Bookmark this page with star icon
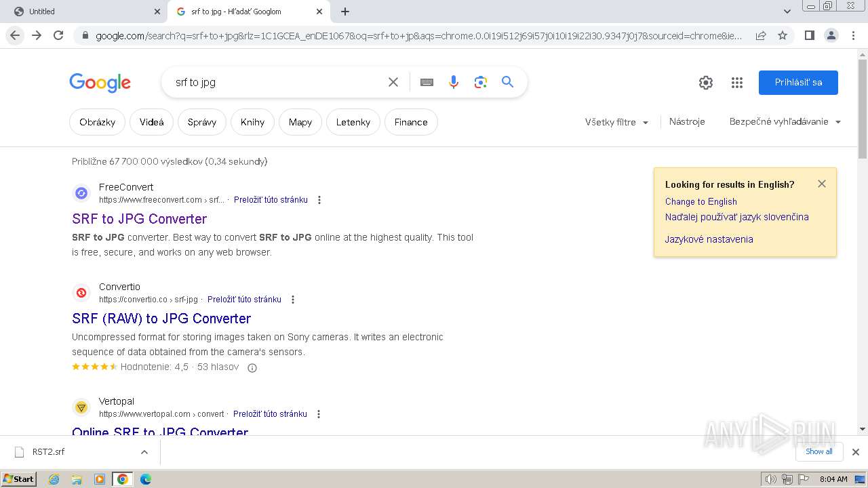 point(783,35)
